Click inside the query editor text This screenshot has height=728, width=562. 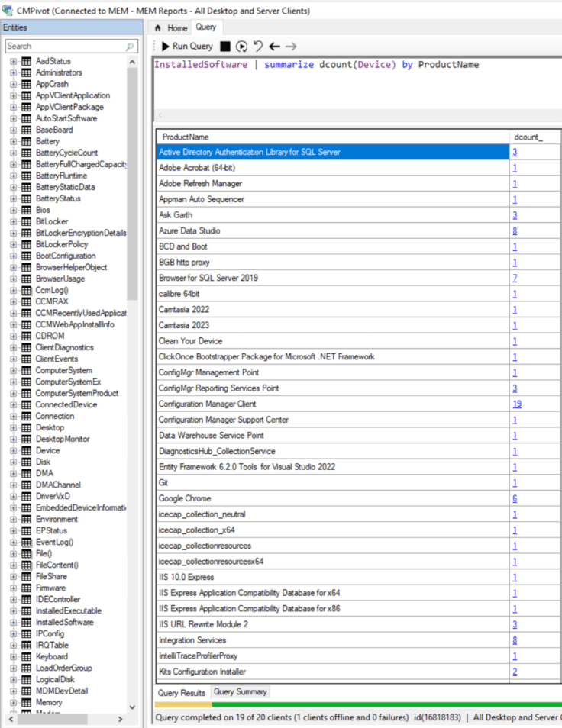coord(316,65)
